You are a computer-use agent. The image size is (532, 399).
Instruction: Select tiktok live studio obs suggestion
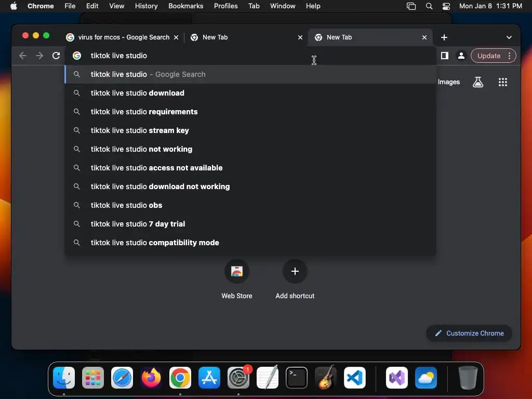point(250,205)
